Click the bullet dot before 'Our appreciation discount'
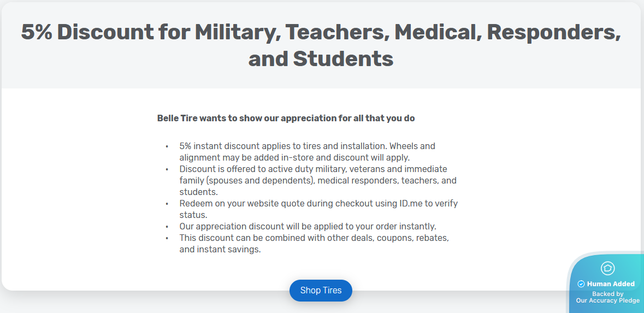This screenshot has height=313, width=644. pos(167,227)
